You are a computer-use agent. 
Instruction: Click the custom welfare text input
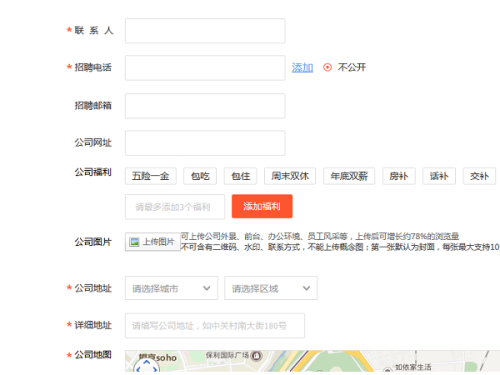(x=175, y=207)
